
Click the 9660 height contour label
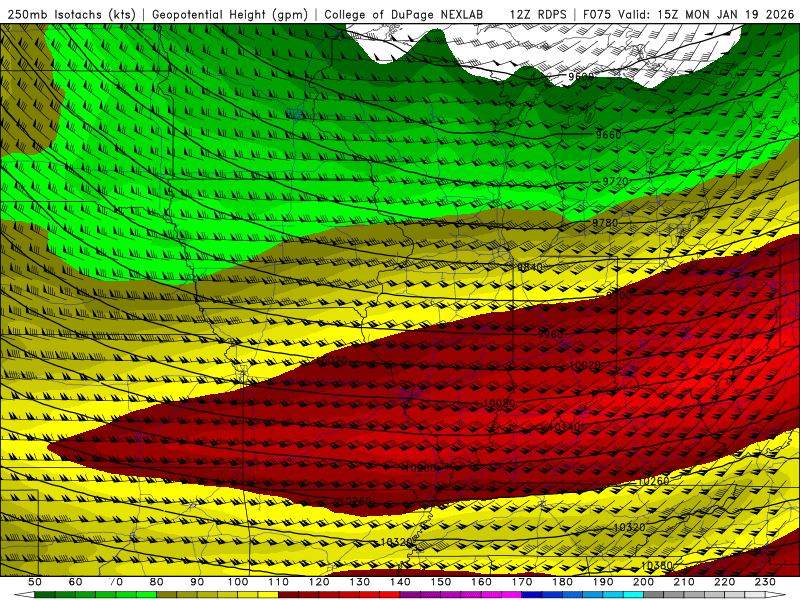[x=608, y=135]
